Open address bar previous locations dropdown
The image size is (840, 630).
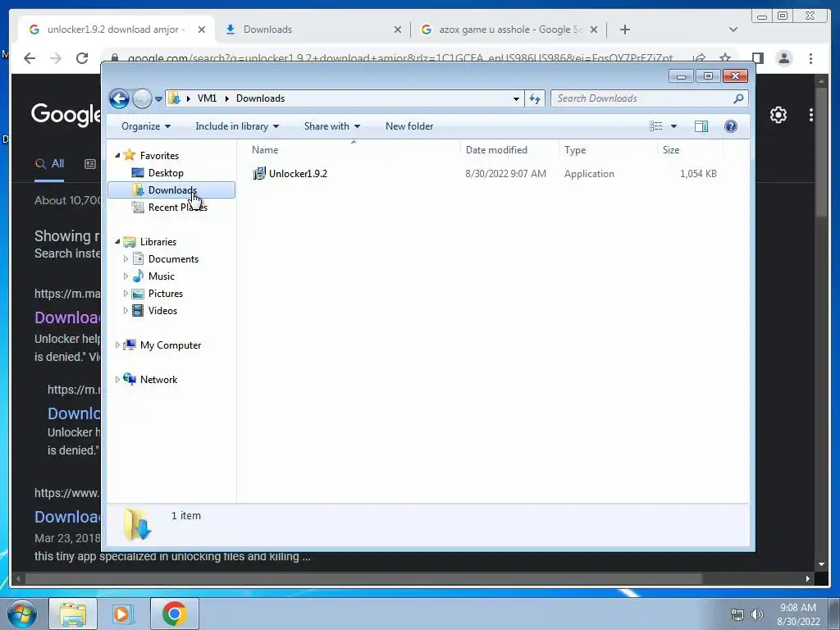click(x=516, y=98)
